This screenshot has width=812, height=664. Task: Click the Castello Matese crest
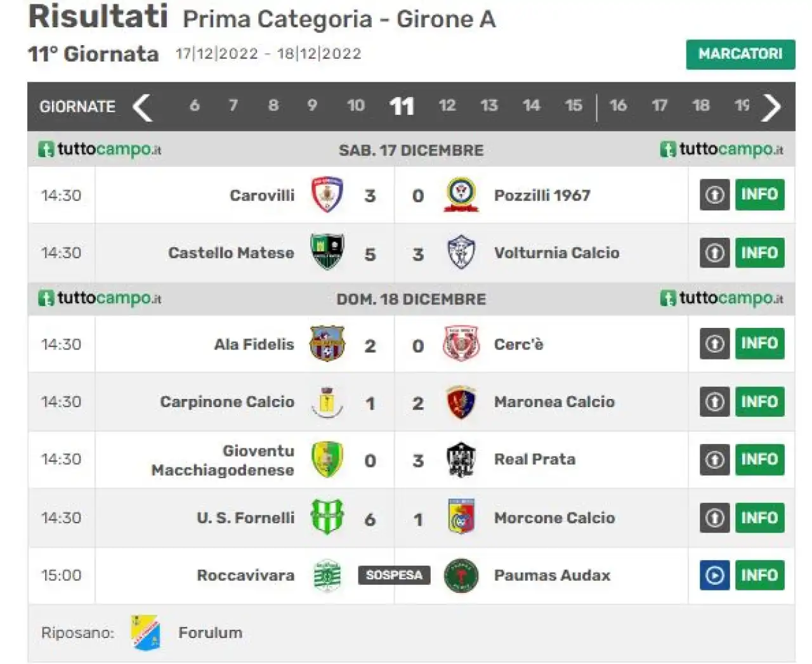[327, 252]
